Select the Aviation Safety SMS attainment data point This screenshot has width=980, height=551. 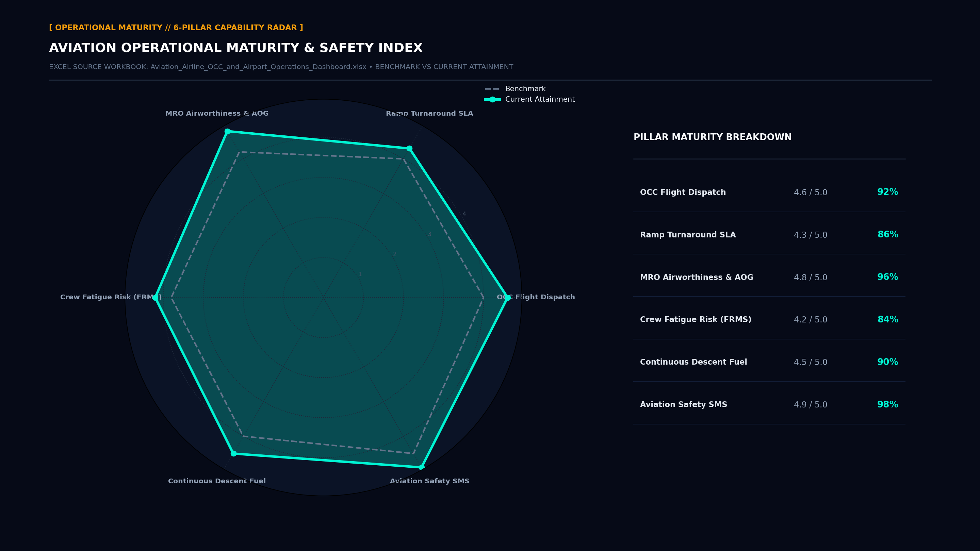(422, 467)
